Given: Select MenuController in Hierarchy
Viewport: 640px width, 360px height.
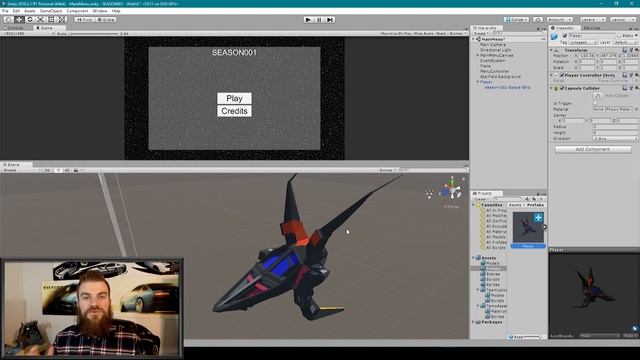Looking at the screenshot, I should (x=495, y=71).
